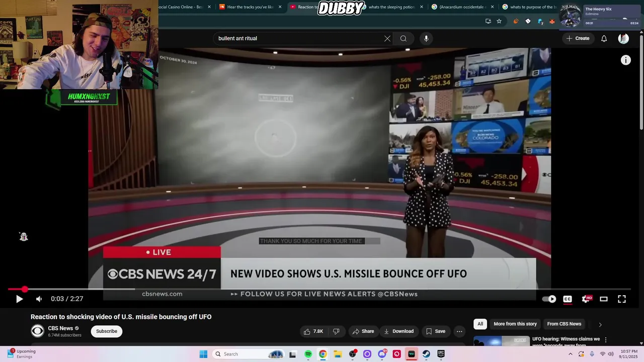The width and height of the screenshot is (644, 362).
Task: Open the white tag browser extension
Action: pyautogui.click(x=528, y=21)
